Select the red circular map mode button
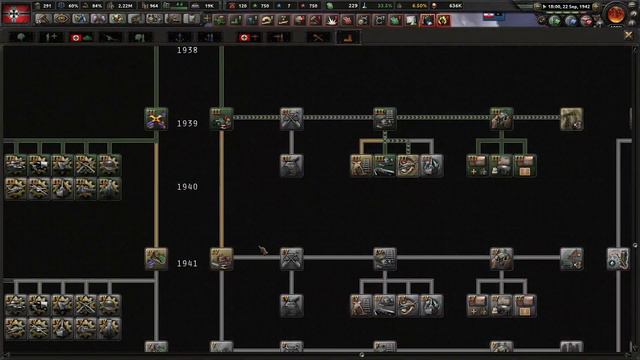The width and height of the screenshot is (640, 360). [x=586, y=20]
